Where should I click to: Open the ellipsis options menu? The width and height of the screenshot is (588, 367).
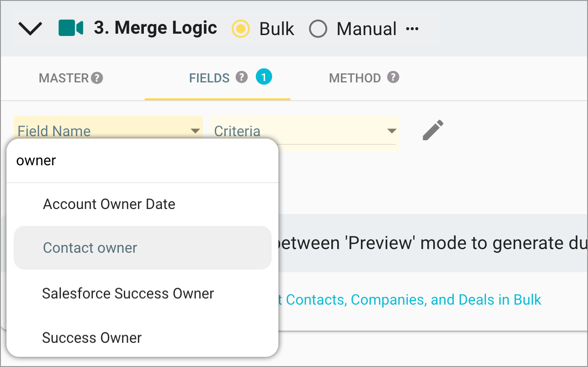click(x=412, y=28)
